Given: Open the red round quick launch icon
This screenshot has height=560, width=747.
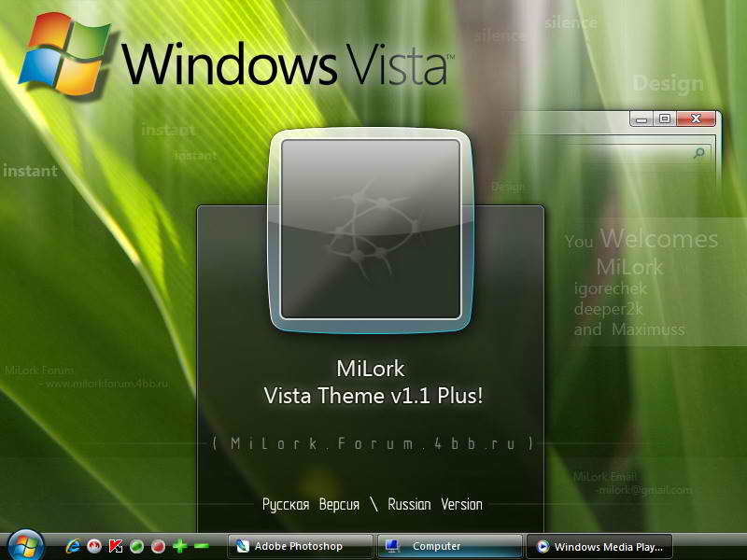Looking at the screenshot, I should (x=94, y=546).
